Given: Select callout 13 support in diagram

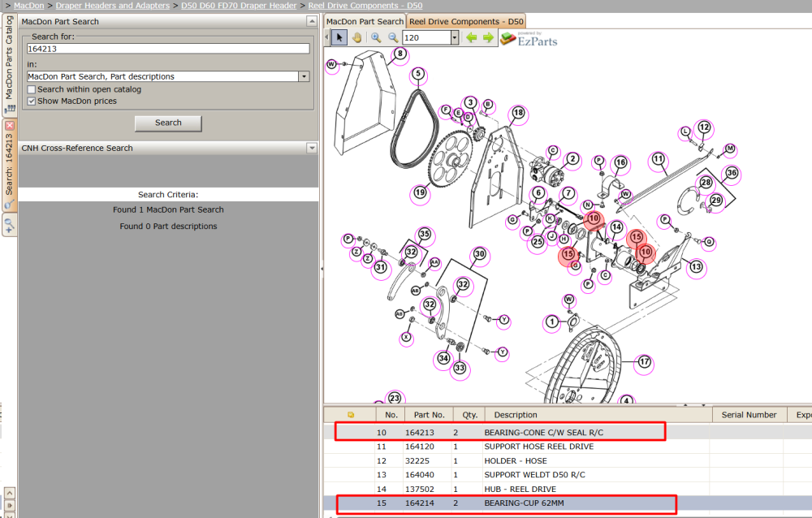Looking at the screenshot, I should [x=696, y=267].
